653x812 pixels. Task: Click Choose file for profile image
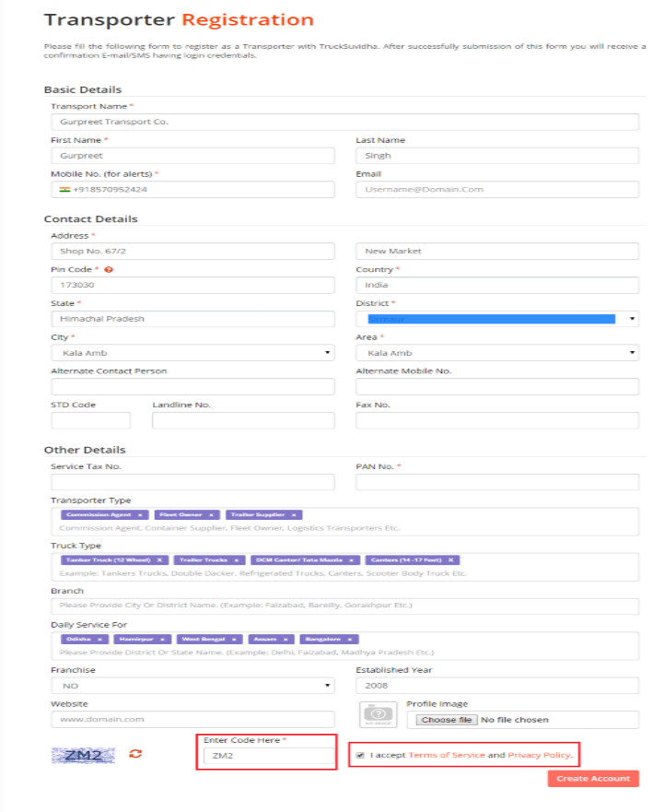pyautogui.click(x=447, y=719)
